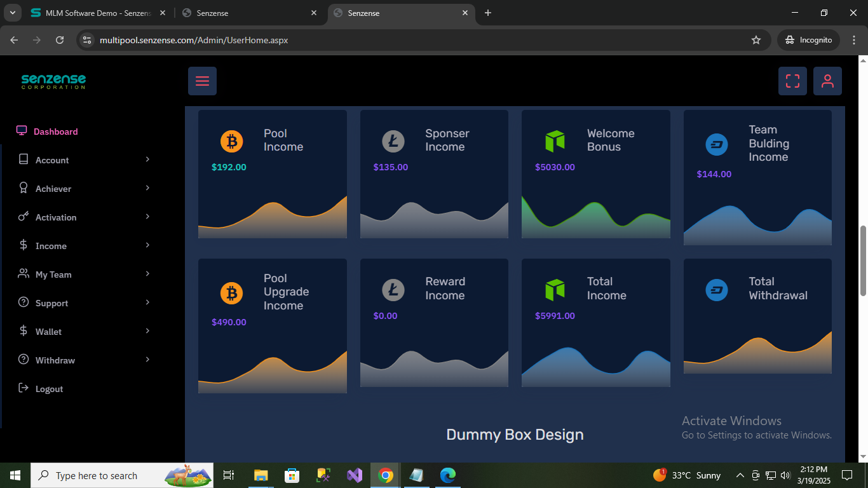Viewport: 868px width, 488px height.
Task: Enter fullscreen mode with the red frame icon
Action: pos(792,81)
